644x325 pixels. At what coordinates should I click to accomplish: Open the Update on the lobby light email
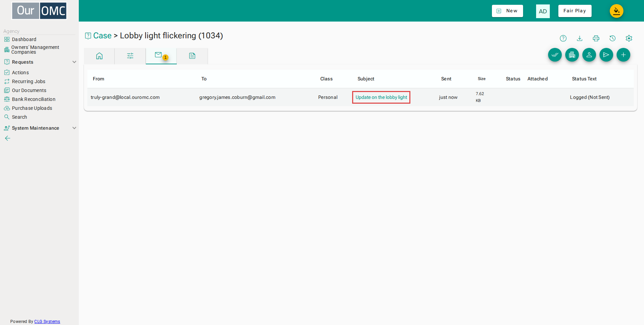(381, 97)
